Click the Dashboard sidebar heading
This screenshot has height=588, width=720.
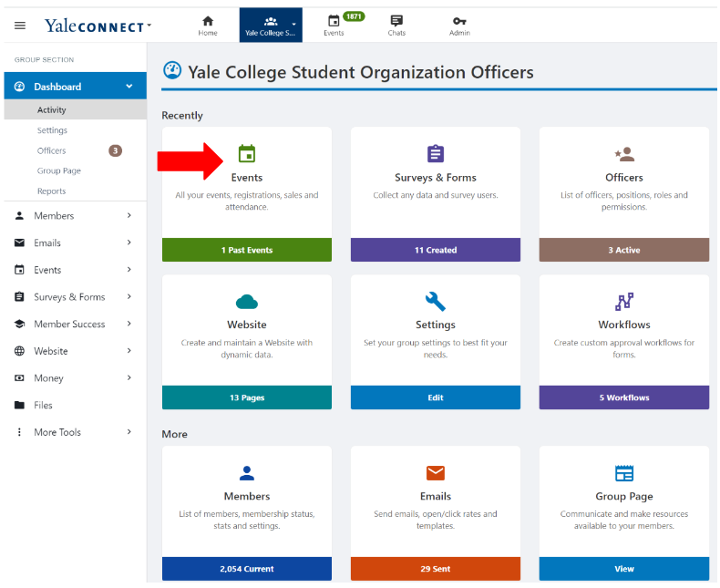[76, 86]
